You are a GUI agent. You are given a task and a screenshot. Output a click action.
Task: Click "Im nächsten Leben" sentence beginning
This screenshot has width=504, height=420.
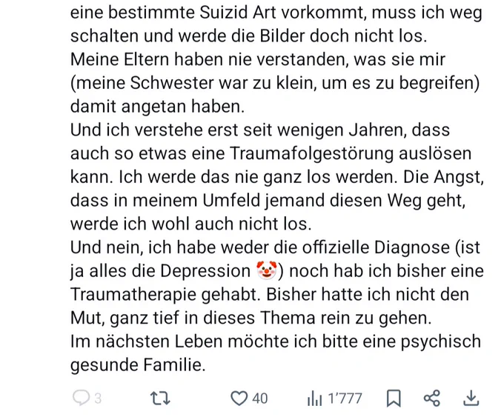click(147, 341)
